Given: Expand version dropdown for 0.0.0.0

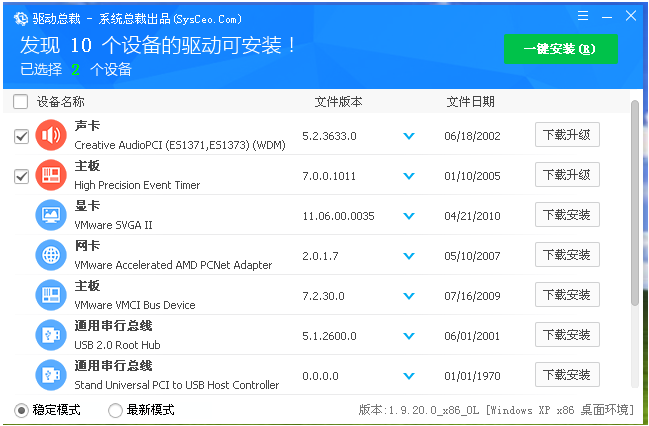Looking at the screenshot, I should point(409,376).
